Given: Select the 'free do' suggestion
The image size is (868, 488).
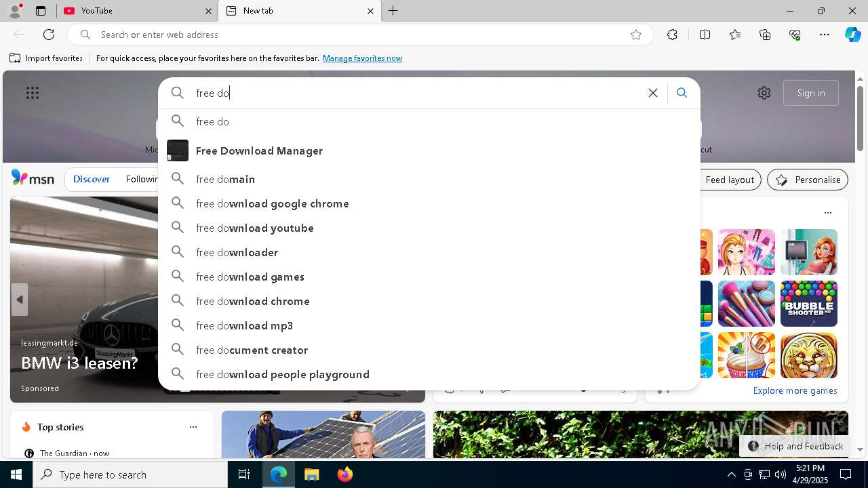Looking at the screenshot, I should tap(429, 121).
